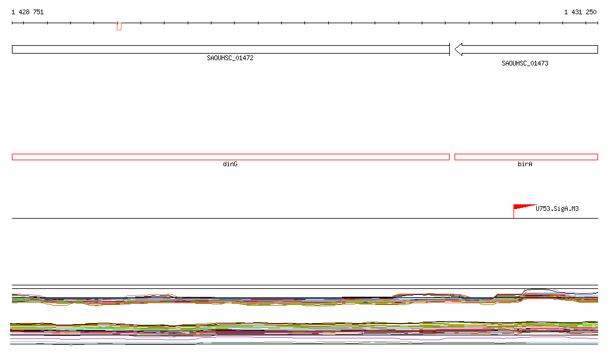This screenshot has width=610, height=364.
Task: Click the SAOUHSC_01472 label text
Action: [x=230, y=58]
